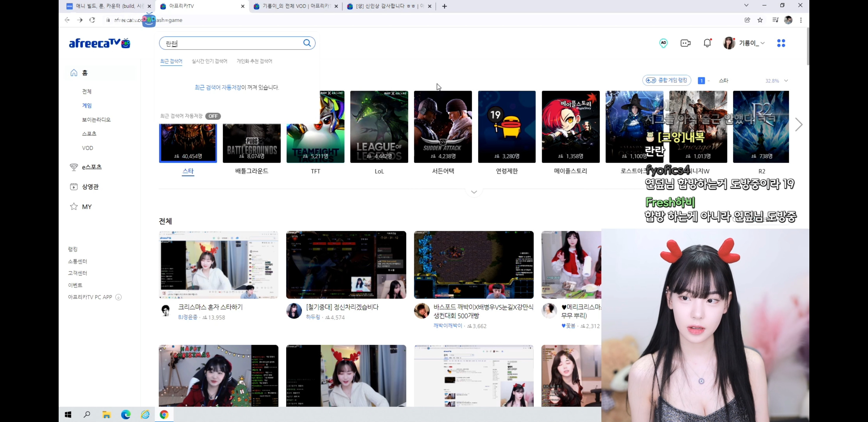Image resolution: width=868 pixels, height=422 pixels.
Task: Select 개인화 추천 검색어 tab
Action: pyautogui.click(x=255, y=61)
